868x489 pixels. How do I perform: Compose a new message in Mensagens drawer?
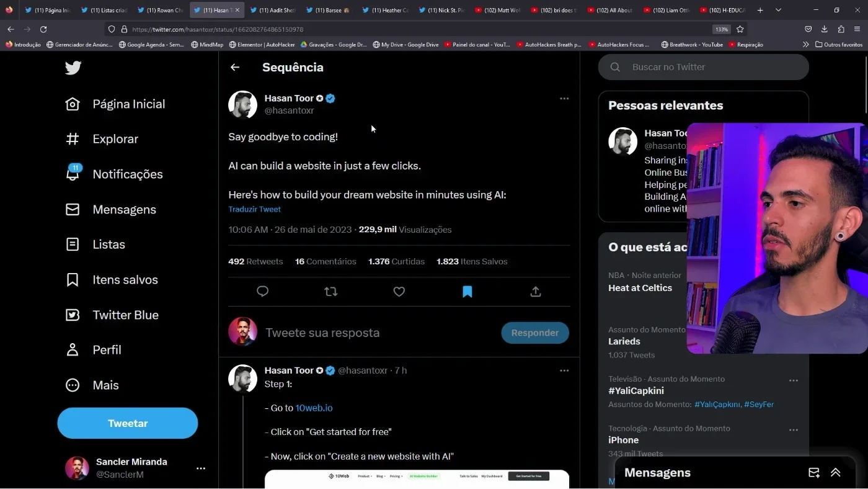coord(814,473)
